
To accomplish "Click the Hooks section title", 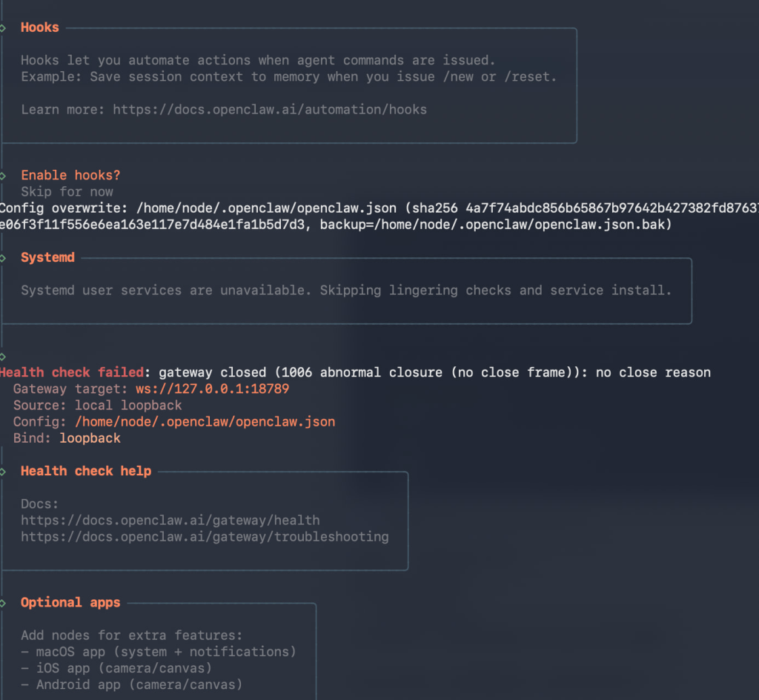I will point(40,27).
